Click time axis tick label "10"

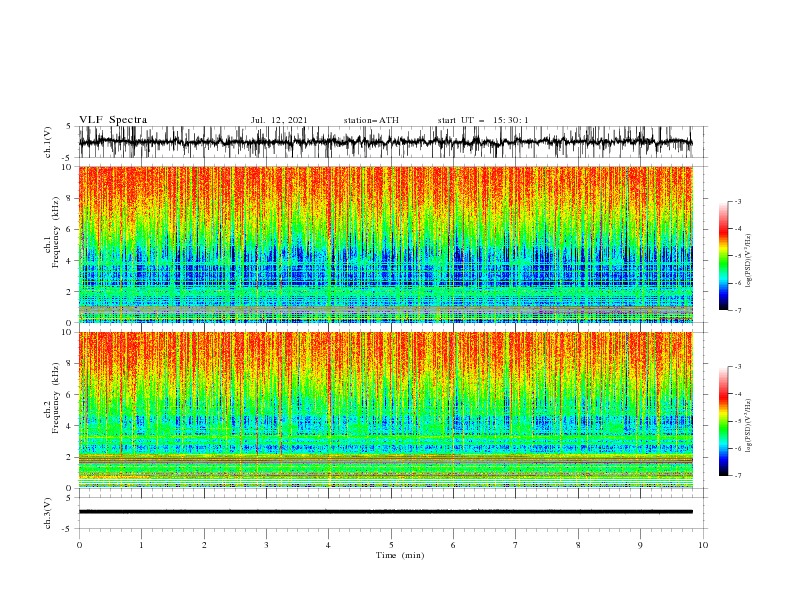703,545
